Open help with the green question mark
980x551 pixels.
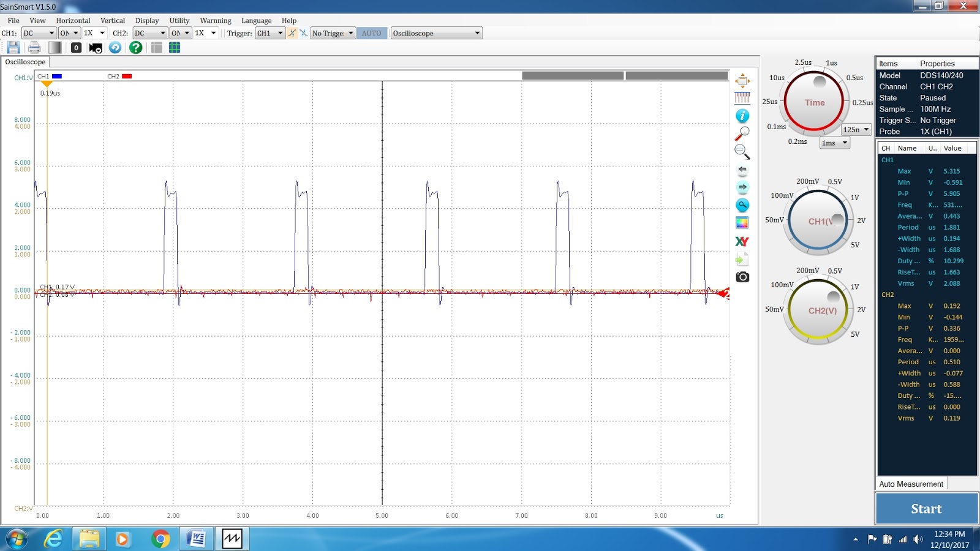coord(136,47)
